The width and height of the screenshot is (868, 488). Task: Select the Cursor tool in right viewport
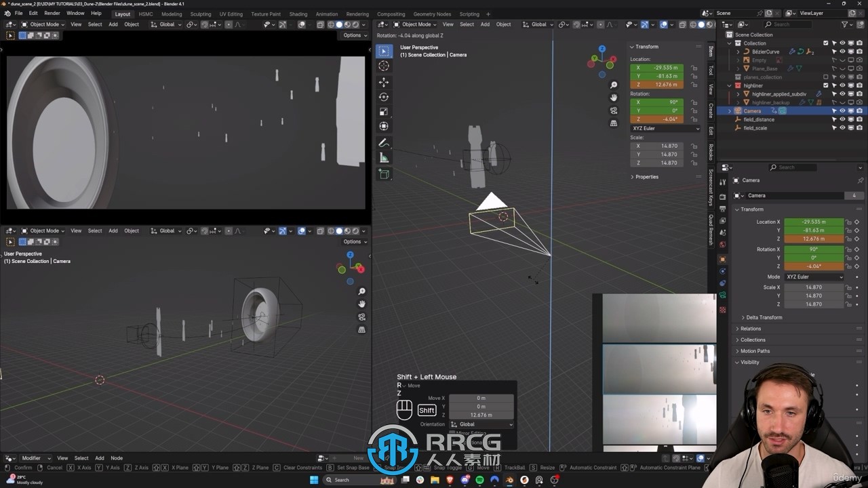pyautogui.click(x=384, y=66)
